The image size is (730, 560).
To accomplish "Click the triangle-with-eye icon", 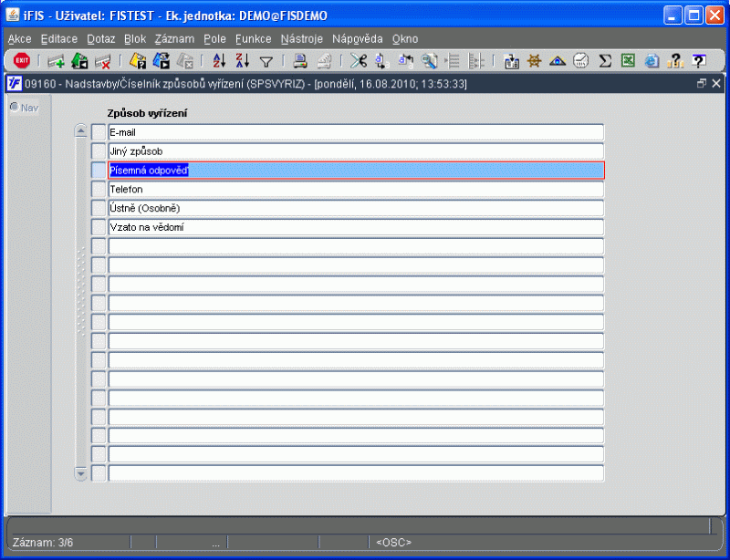I will 558,61.
